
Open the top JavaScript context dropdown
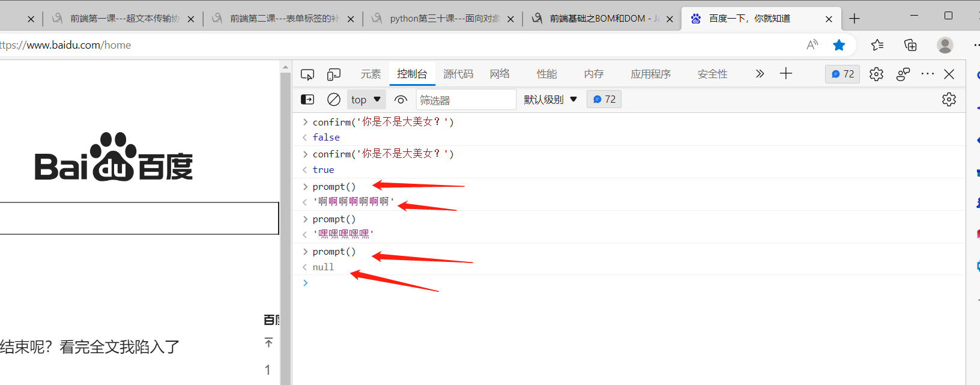coord(366,100)
